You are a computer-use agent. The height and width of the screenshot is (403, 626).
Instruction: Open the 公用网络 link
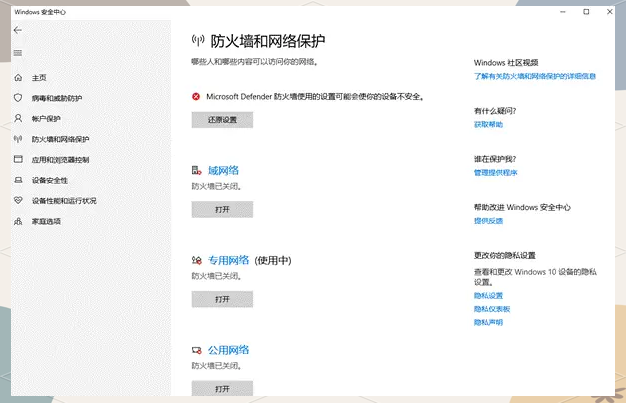228,350
